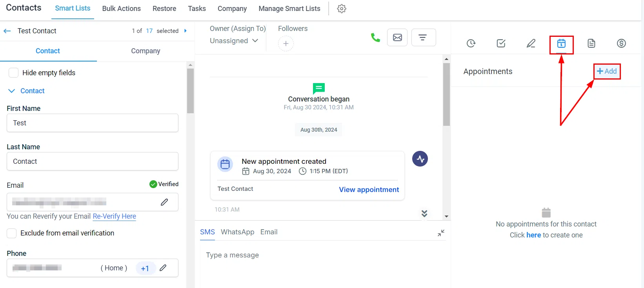The image size is (644, 288).
Task: Click the activity pulse avatar icon
Action: click(x=420, y=159)
